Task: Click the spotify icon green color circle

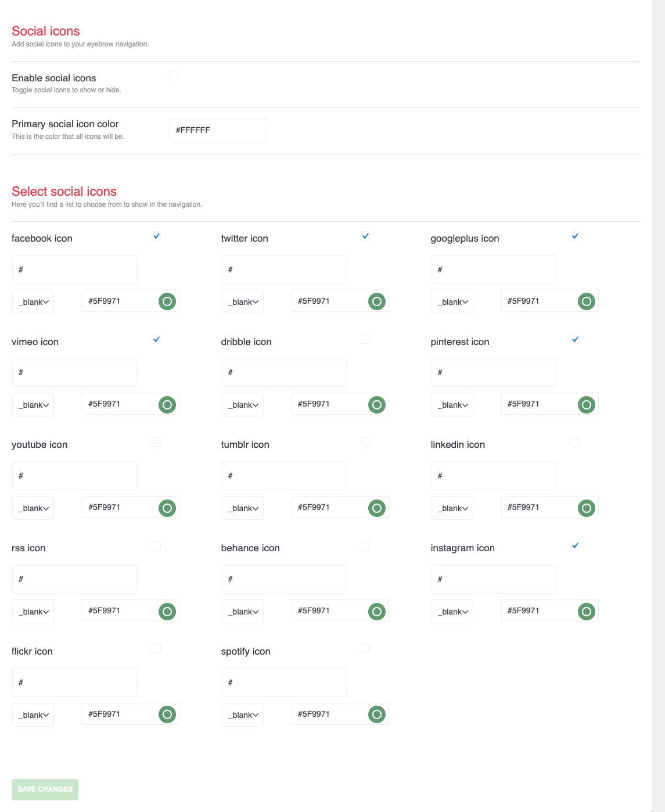Action: 377,714
